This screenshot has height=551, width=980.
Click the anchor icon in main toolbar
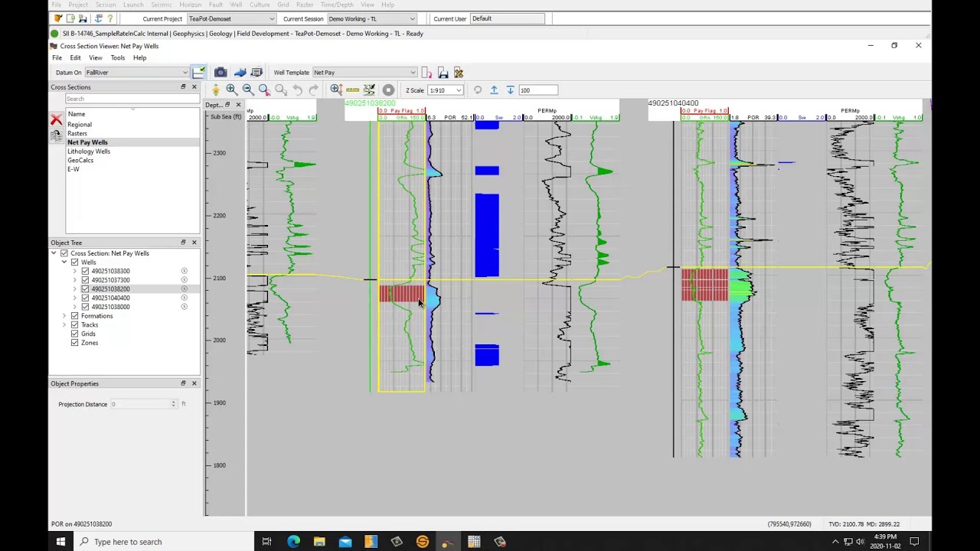(x=98, y=18)
